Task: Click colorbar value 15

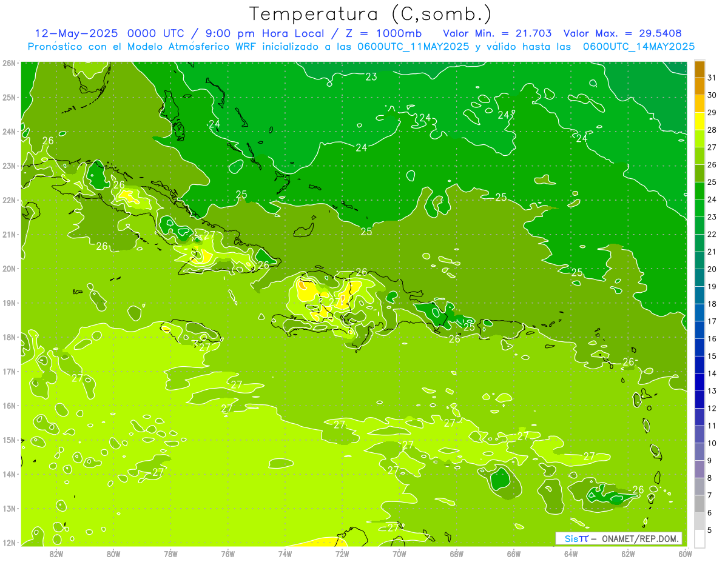Action: click(712, 356)
